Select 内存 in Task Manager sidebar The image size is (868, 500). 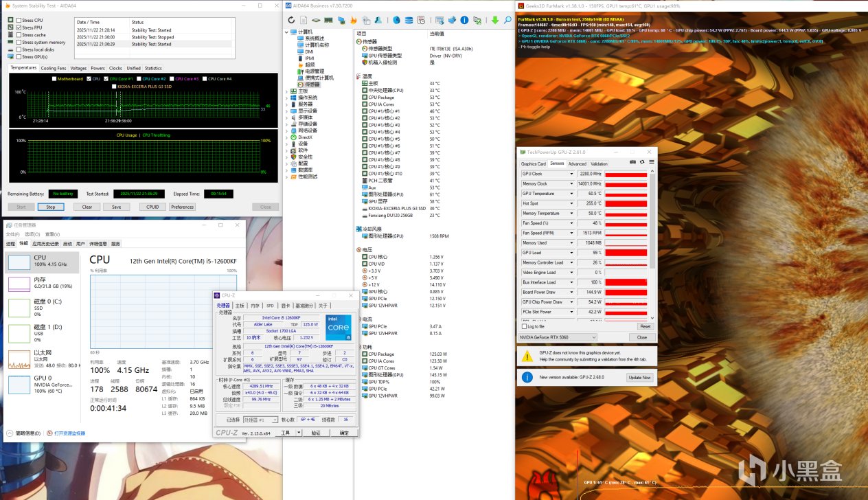point(41,283)
